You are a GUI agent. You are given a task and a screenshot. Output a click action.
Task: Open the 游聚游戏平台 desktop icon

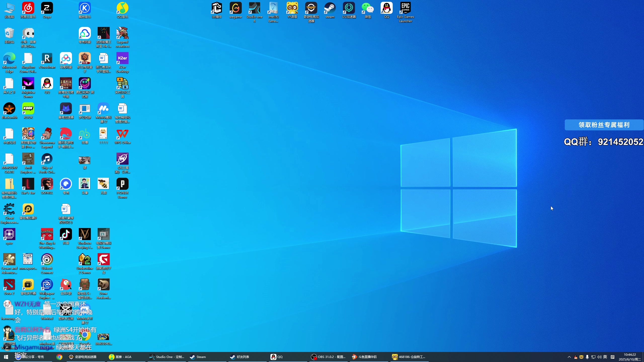(x=104, y=264)
